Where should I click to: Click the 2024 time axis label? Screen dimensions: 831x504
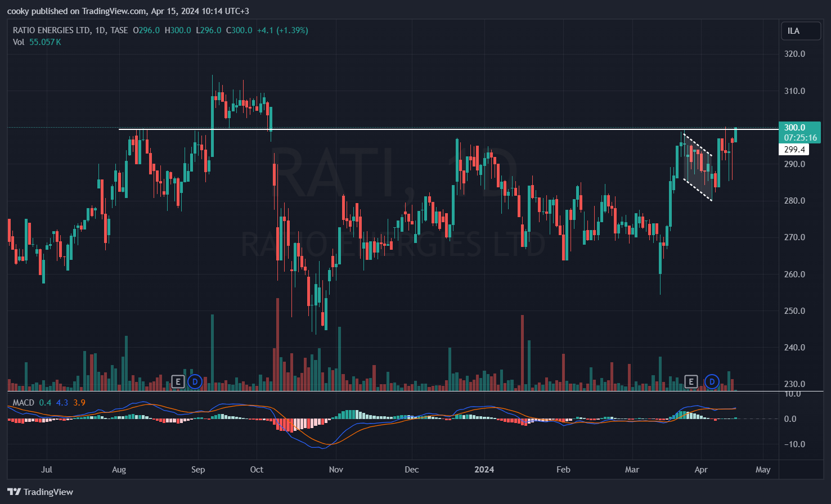(x=484, y=470)
